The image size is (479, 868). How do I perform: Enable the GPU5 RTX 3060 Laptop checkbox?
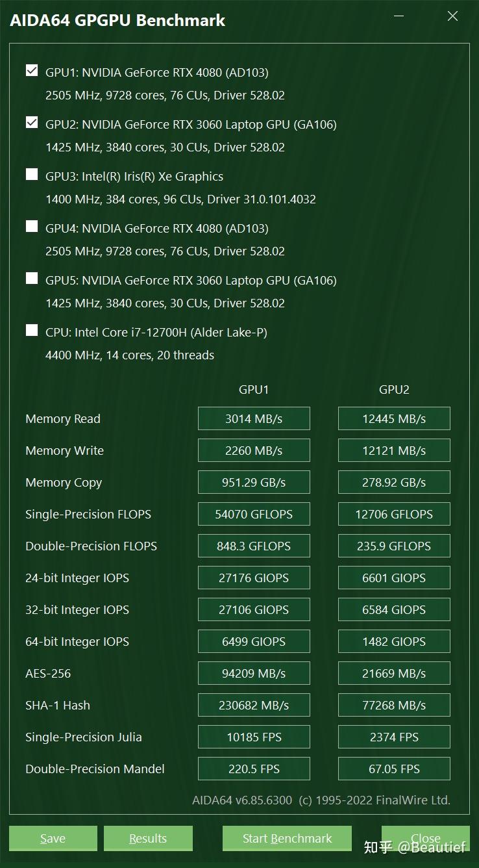tap(31, 278)
